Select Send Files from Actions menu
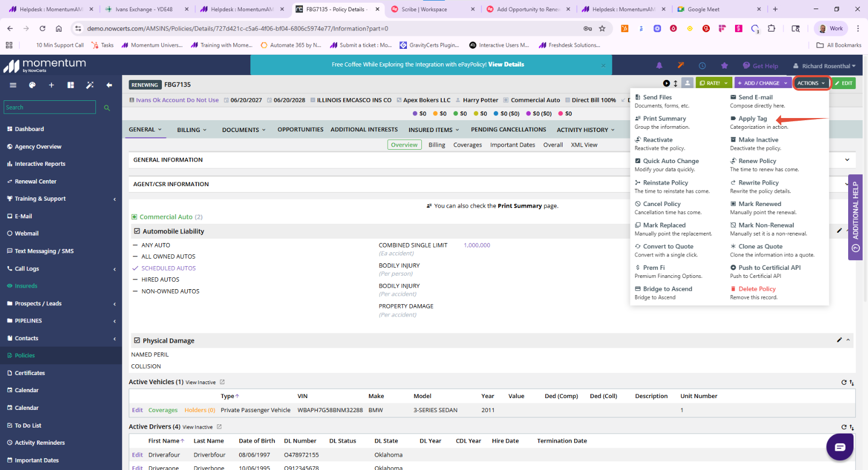The width and height of the screenshot is (868, 470). [657, 97]
